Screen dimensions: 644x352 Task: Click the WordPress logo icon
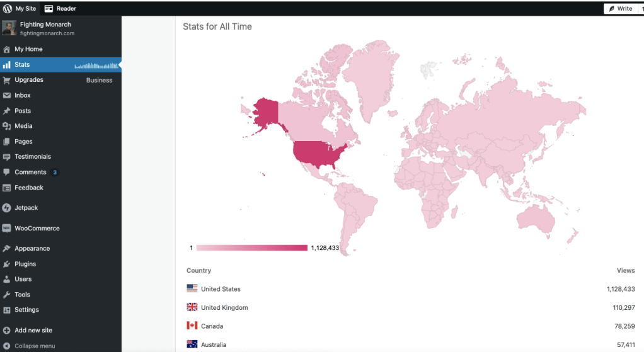[8, 8]
